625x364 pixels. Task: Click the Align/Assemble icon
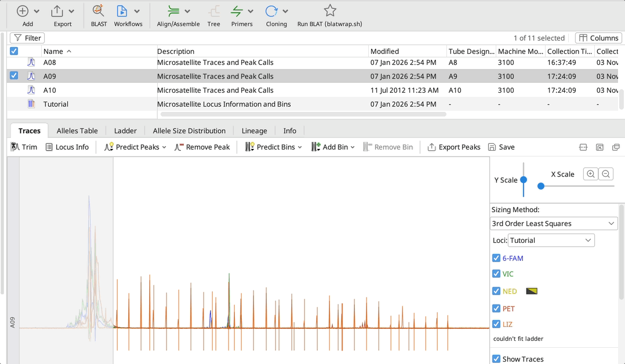pos(173,11)
